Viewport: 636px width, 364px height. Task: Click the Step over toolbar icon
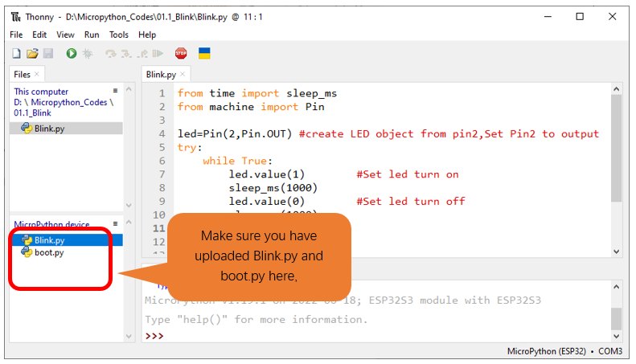[110, 54]
